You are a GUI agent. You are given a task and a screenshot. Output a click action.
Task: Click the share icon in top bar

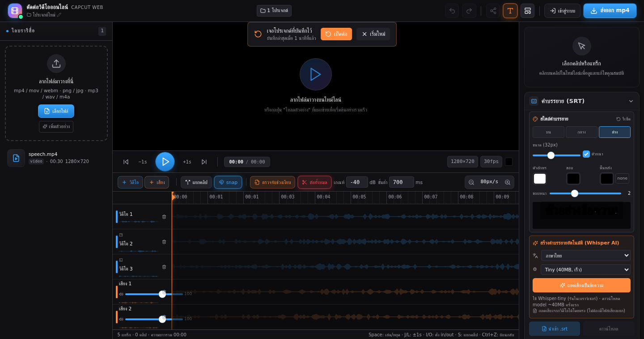click(x=493, y=11)
